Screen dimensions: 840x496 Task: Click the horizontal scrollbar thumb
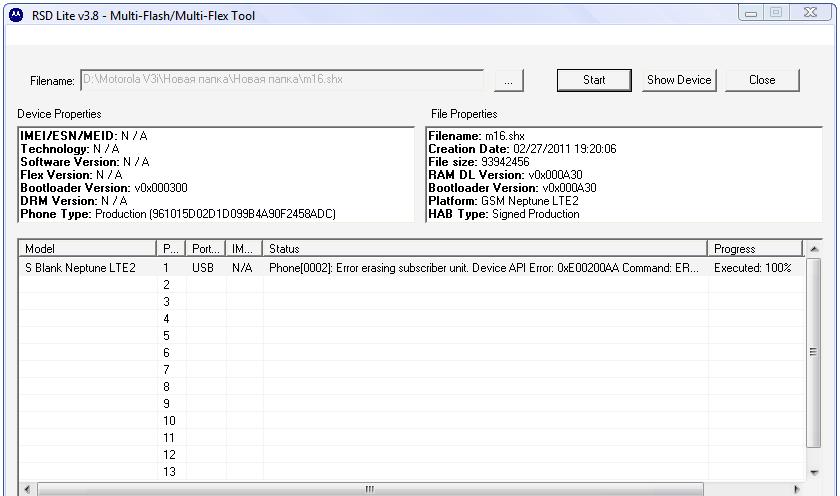pos(370,489)
